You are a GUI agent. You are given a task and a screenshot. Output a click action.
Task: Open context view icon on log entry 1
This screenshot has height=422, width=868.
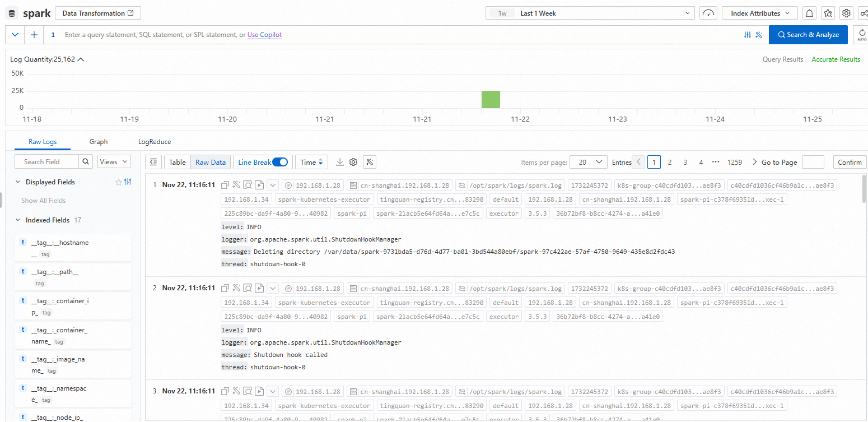click(248, 185)
